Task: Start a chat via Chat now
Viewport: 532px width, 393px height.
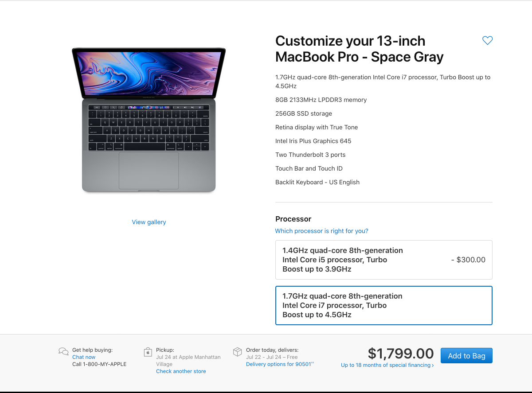Action: pos(84,357)
